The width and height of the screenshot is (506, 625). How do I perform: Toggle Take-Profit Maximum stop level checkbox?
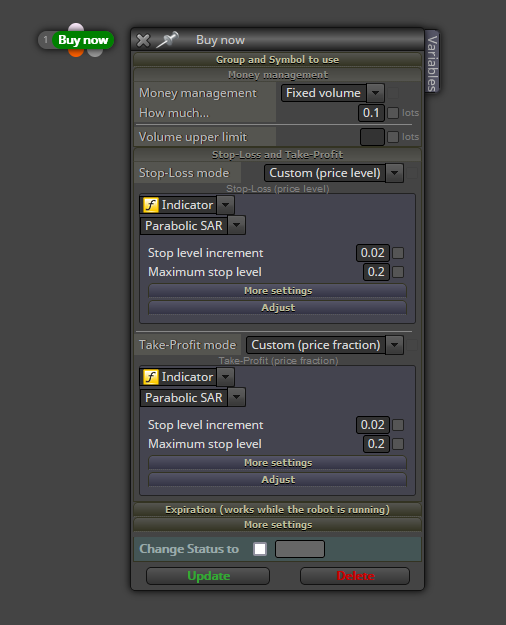point(398,444)
